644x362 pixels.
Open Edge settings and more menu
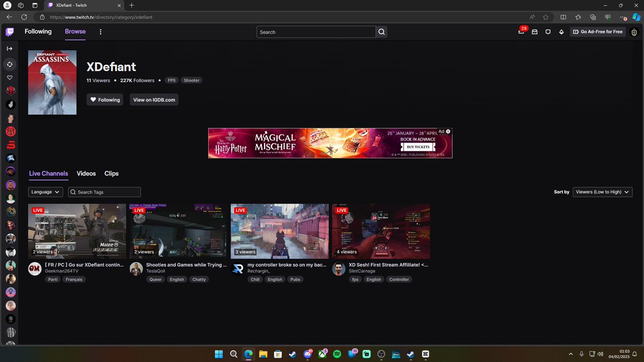tap(623, 17)
